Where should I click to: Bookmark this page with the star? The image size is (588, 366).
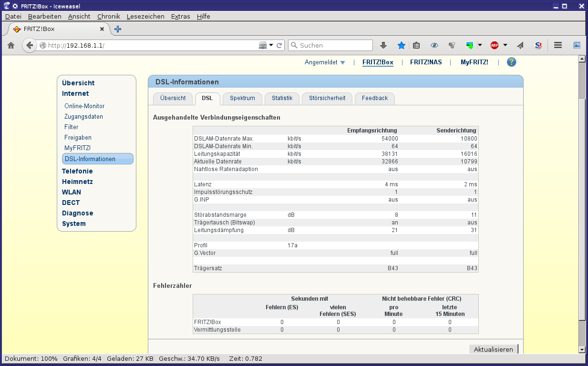click(402, 45)
